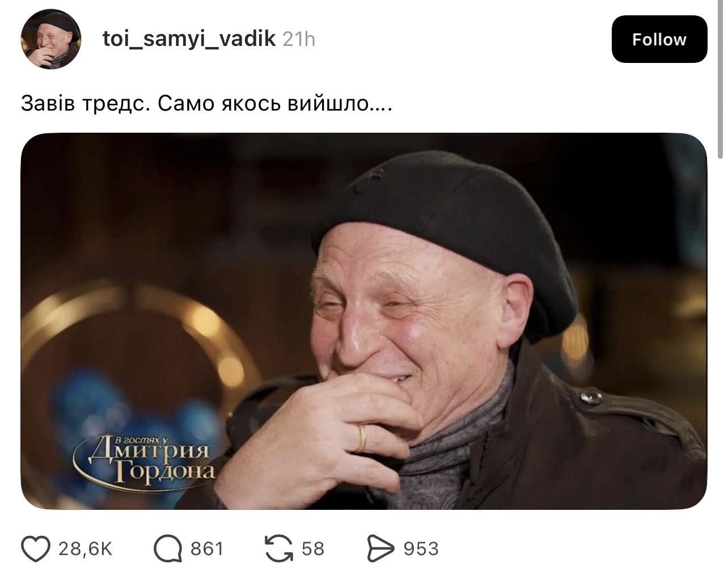Click the Follow button
Image resolution: width=728 pixels, height=583 pixels.
[659, 39]
